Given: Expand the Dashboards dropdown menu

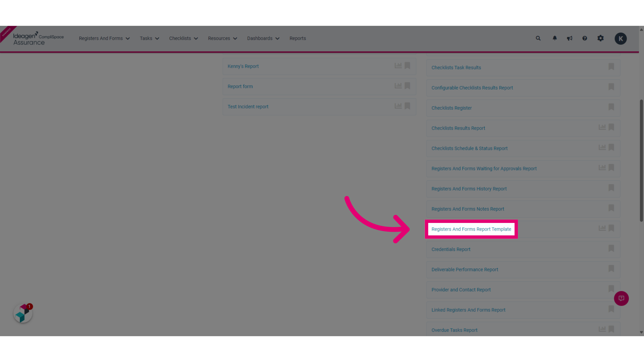Looking at the screenshot, I should point(263,38).
